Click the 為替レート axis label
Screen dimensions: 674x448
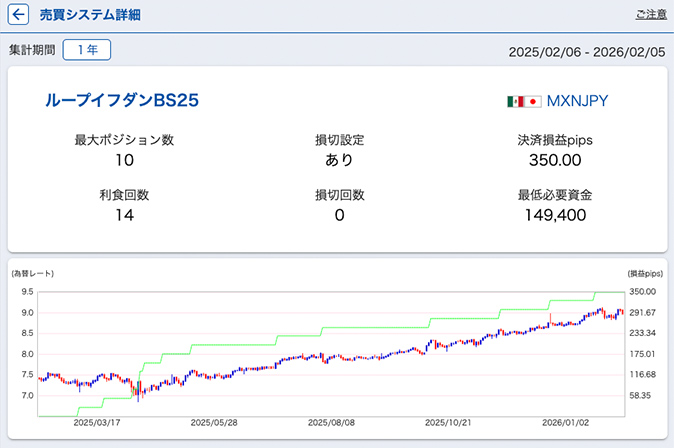[33, 273]
